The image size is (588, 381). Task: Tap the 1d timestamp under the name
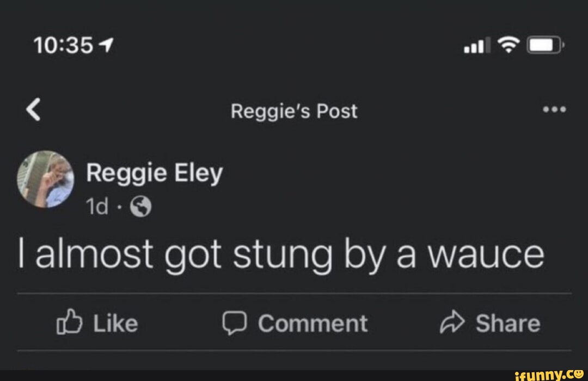pyautogui.click(x=98, y=206)
